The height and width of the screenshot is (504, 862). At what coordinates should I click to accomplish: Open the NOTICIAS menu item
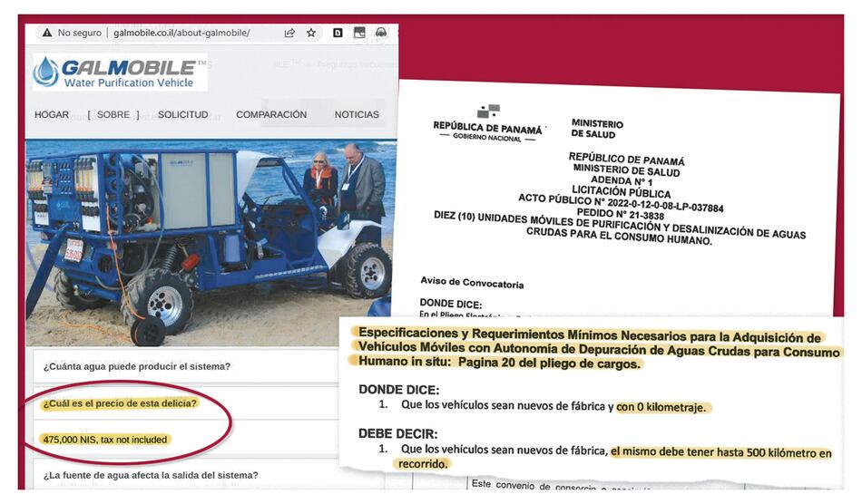[357, 115]
